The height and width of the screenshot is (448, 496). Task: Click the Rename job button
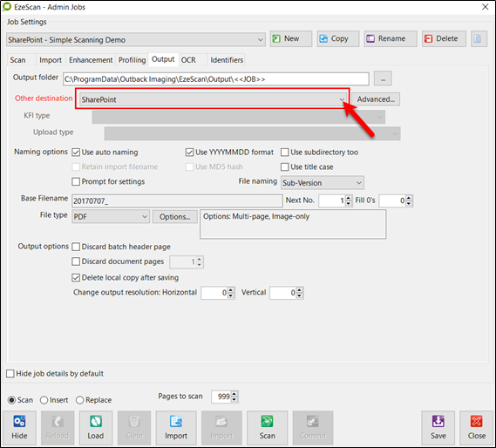click(391, 39)
